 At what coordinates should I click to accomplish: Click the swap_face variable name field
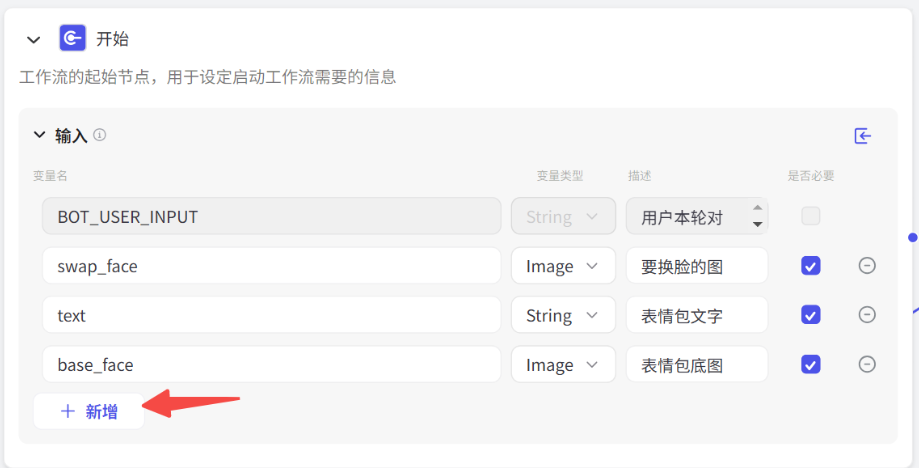coord(271,266)
